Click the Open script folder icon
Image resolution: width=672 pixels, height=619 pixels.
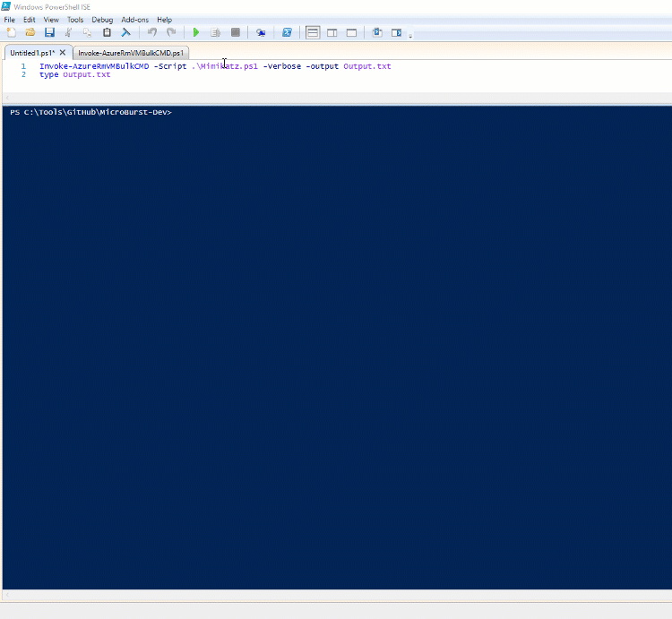(x=30, y=32)
